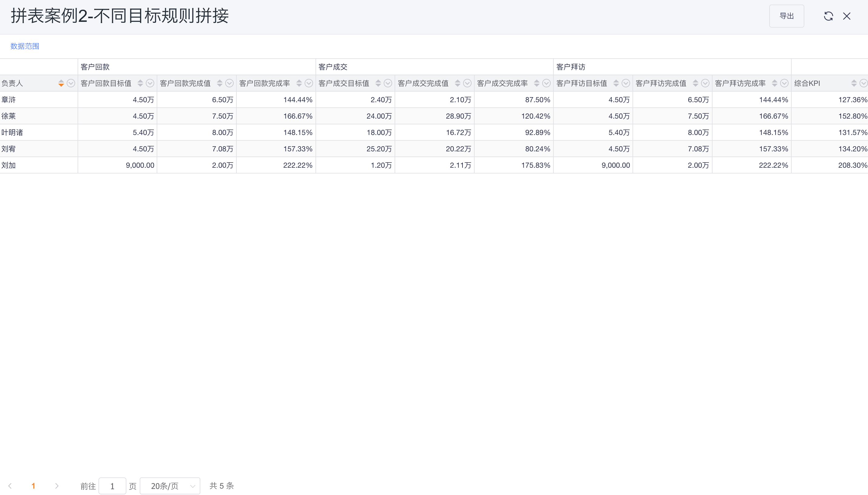Image resolution: width=868 pixels, height=495 pixels.
Task: Click the 共 5 条 total count text
Action: tap(222, 486)
